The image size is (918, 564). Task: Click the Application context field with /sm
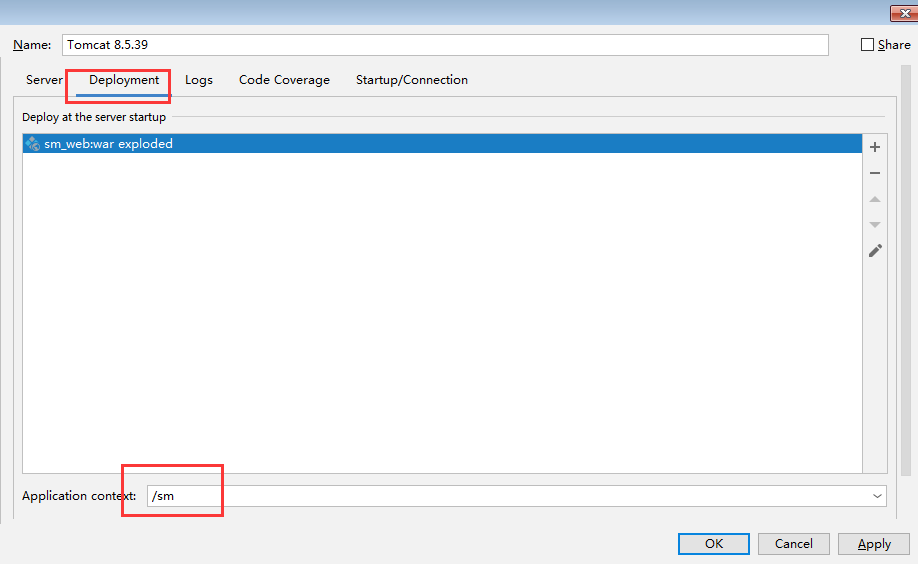(516, 496)
